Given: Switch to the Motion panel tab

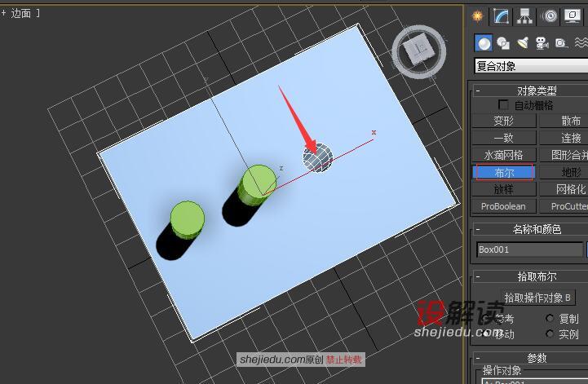Looking at the screenshot, I should [x=550, y=16].
